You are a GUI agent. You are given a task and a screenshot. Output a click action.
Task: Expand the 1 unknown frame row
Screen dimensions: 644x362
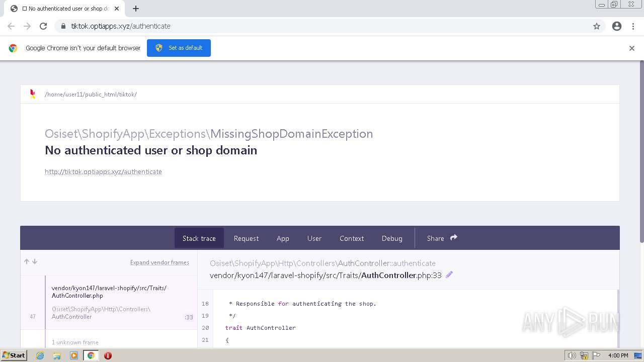pyautogui.click(x=109, y=342)
